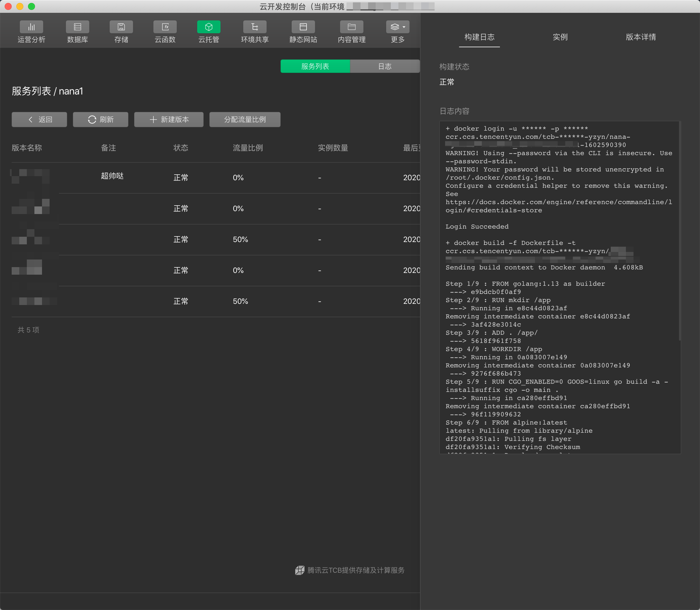
Task: Open the 静态网站 static website icon
Action: [x=303, y=27]
